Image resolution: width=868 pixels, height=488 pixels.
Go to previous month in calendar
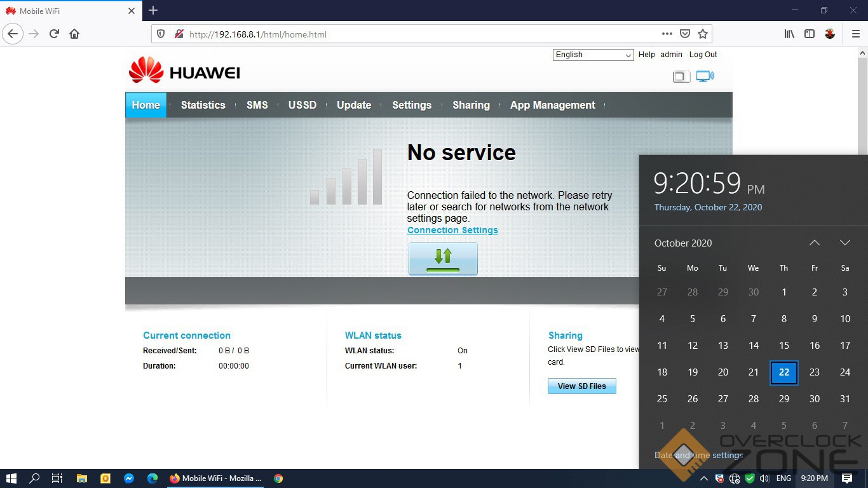(x=814, y=243)
